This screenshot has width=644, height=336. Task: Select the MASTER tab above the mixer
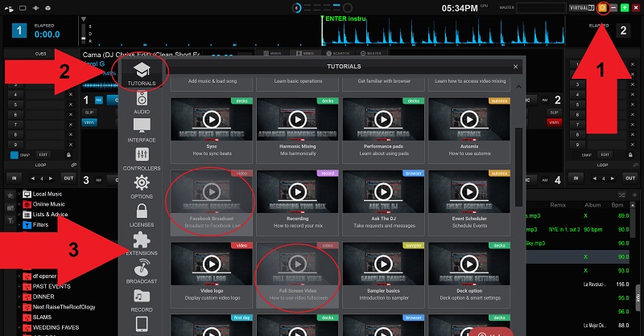[x=371, y=53]
